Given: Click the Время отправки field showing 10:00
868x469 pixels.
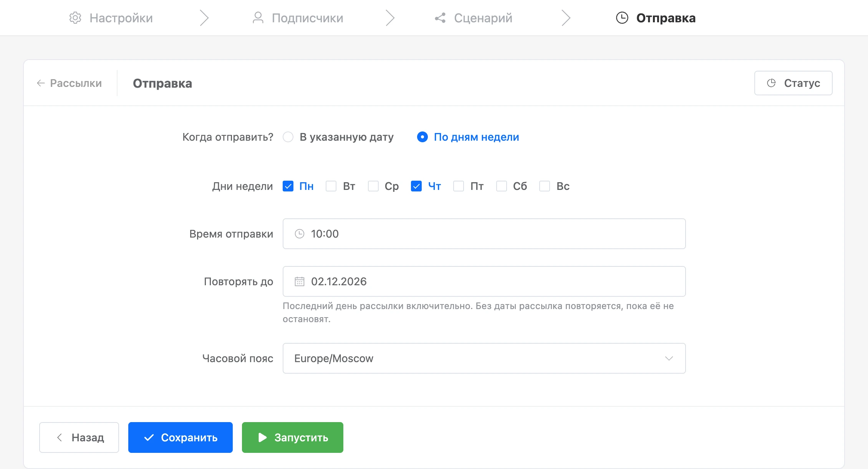Looking at the screenshot, I should [484, 234].
